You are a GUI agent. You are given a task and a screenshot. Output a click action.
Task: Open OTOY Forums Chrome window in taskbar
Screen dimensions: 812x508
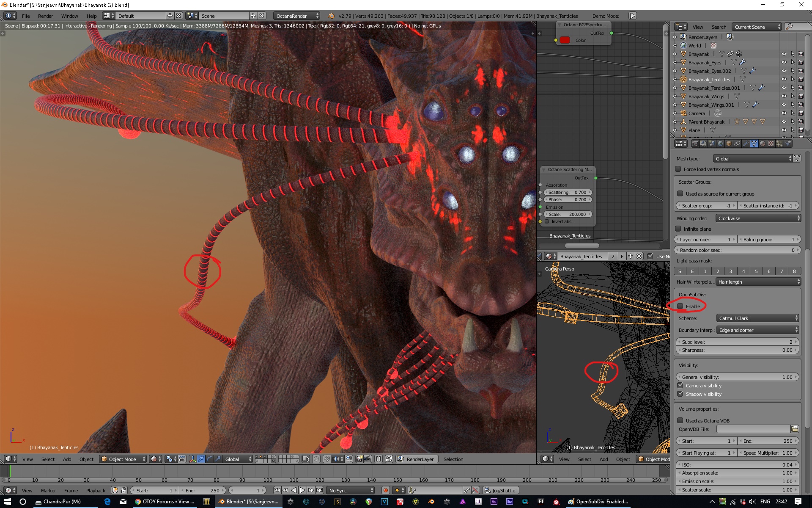click(x=165, y=502)
